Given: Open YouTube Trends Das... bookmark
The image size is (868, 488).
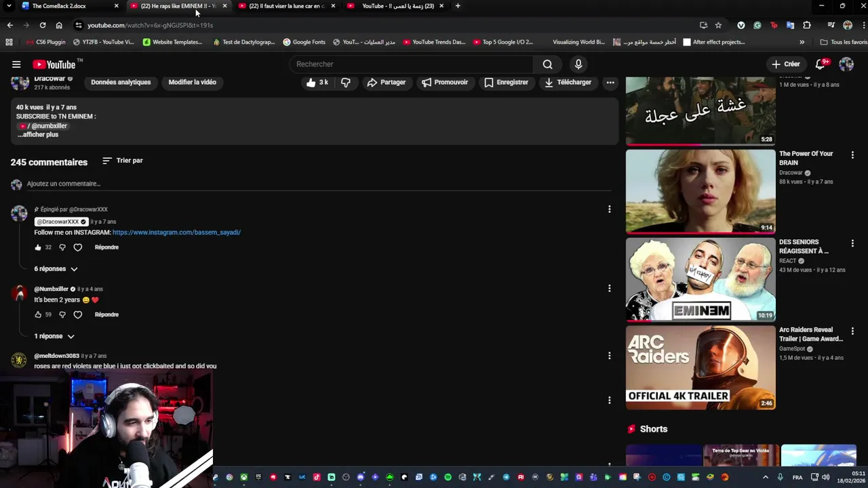Looking at the screenshot, I should [434, 42].
